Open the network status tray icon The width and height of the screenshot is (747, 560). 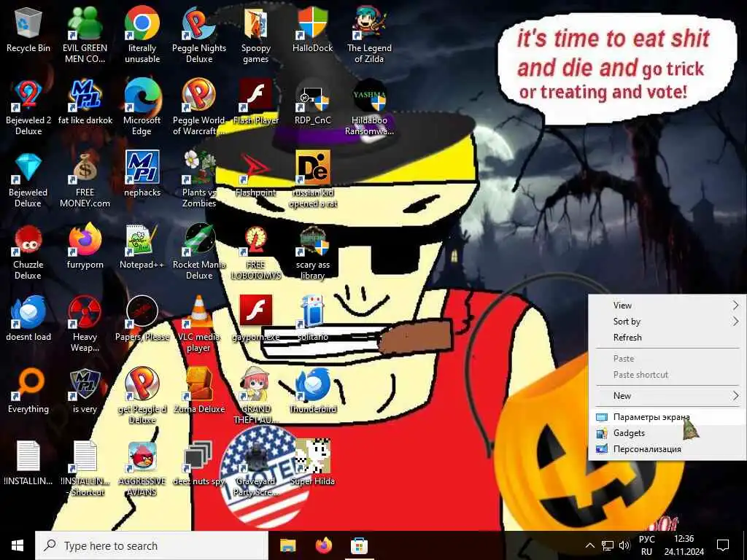[608, 545]
